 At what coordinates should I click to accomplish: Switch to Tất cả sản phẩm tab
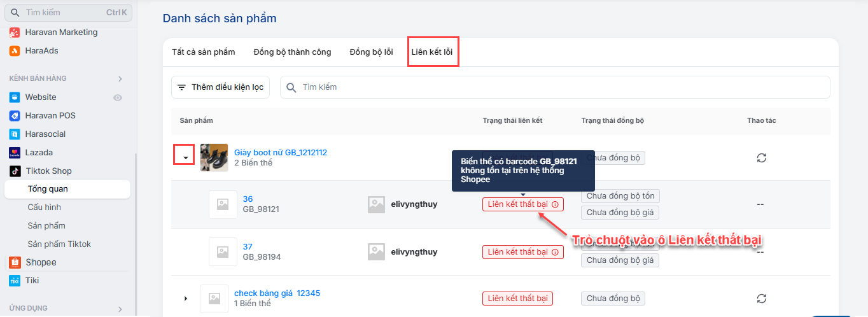204,52
